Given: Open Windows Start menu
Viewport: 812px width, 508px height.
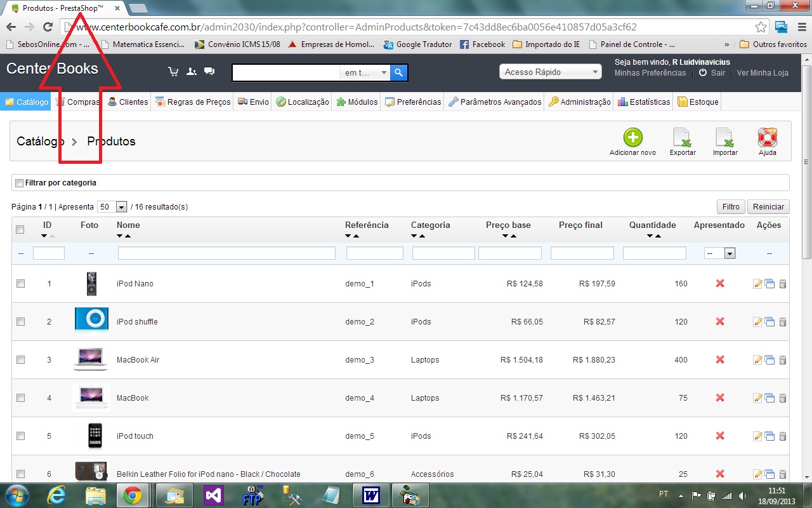Looking at the screenshot, I should [17, 495].
